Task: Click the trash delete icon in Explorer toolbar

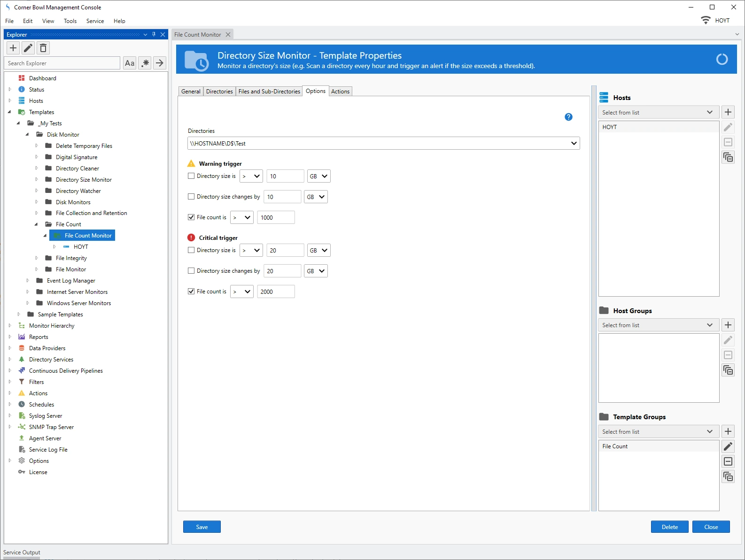Action: click(43, 48)
